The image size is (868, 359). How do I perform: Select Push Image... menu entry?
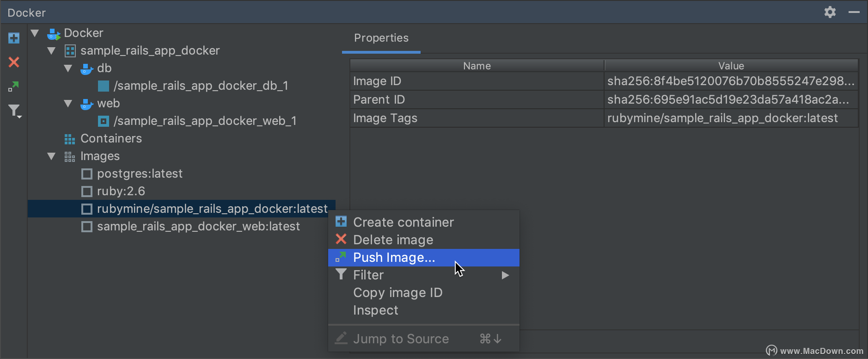tap(424, 258)
